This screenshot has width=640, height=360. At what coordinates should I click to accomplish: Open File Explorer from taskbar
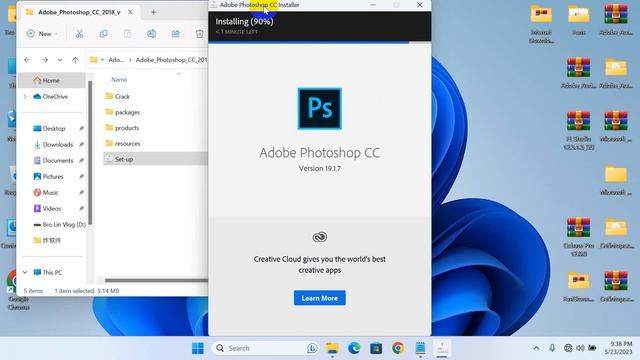(332, 348)
